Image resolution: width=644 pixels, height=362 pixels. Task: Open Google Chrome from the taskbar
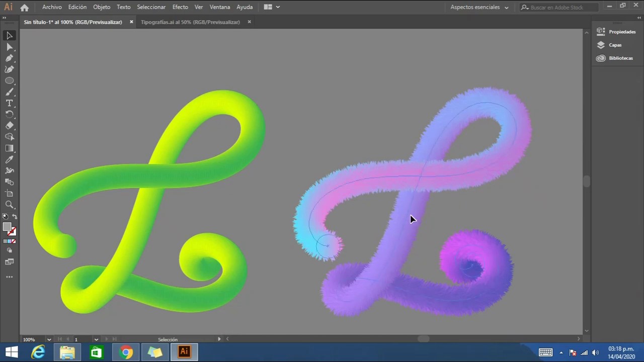(x=126, y=352)
